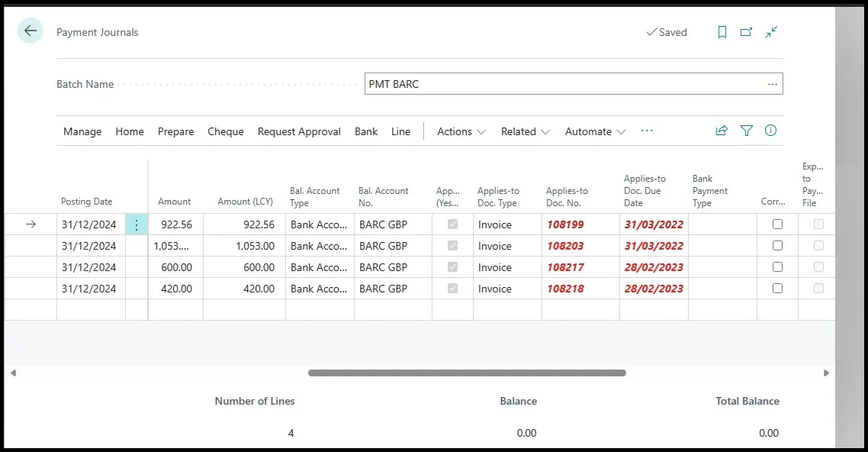Open applied invoice number 108217
The width and height of the screenshot is (868, 452).
tap(565, 267)
